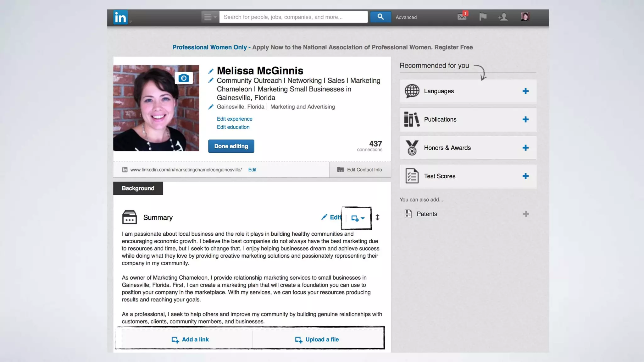Click the LinkedIn home logo
This screenshot has width=644, height=362.
(120, 17)
